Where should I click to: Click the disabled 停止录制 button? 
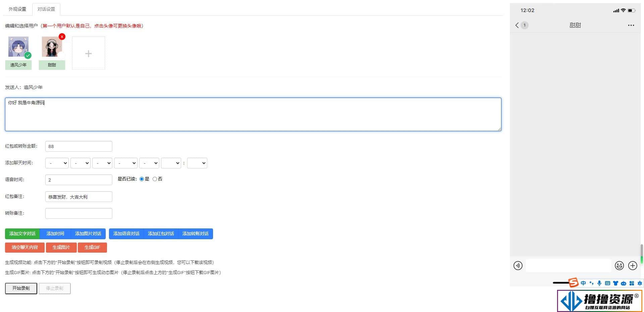(55, 289)
